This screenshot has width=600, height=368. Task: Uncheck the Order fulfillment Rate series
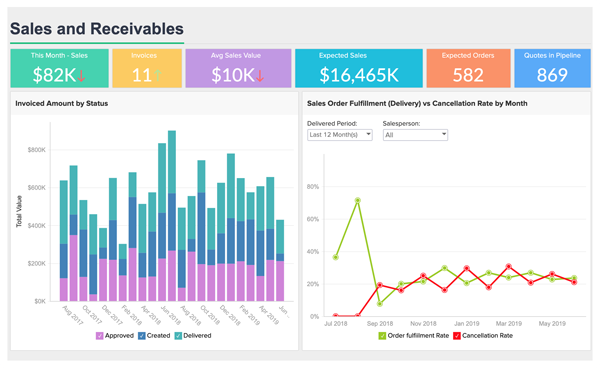382,336
